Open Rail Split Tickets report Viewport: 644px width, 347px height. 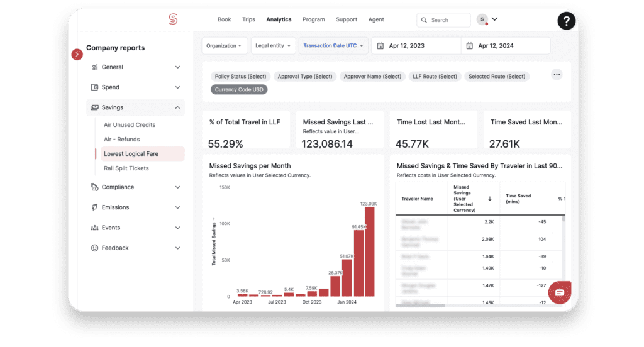point(126,168)
